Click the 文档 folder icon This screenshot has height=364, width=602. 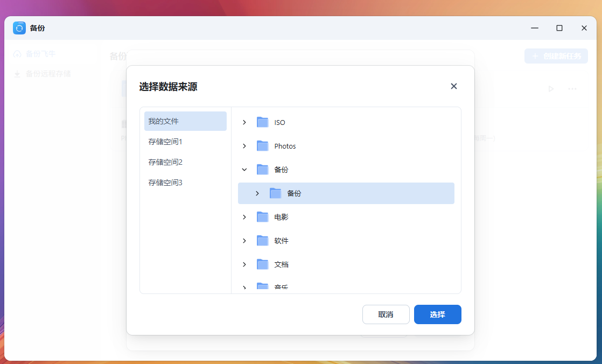click(x=262, y=264)
